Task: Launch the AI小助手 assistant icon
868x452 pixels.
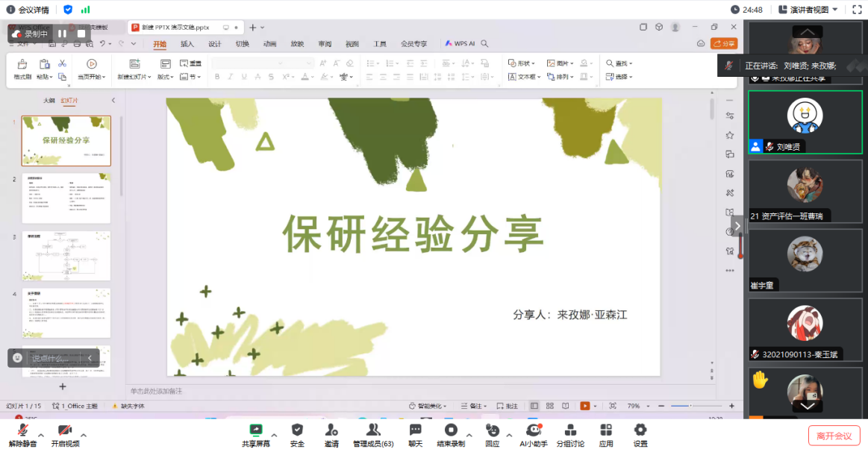Action: pyautogui.click(x=532, y=431)
